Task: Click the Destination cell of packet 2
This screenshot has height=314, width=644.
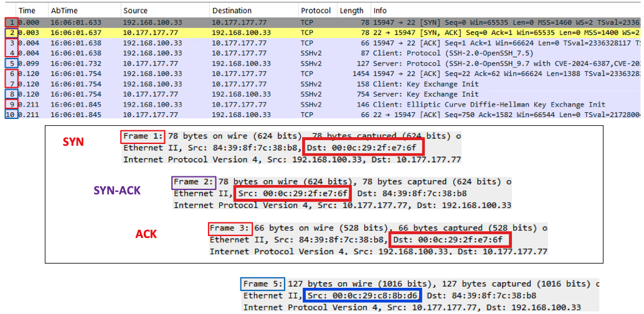Action: 242,33
